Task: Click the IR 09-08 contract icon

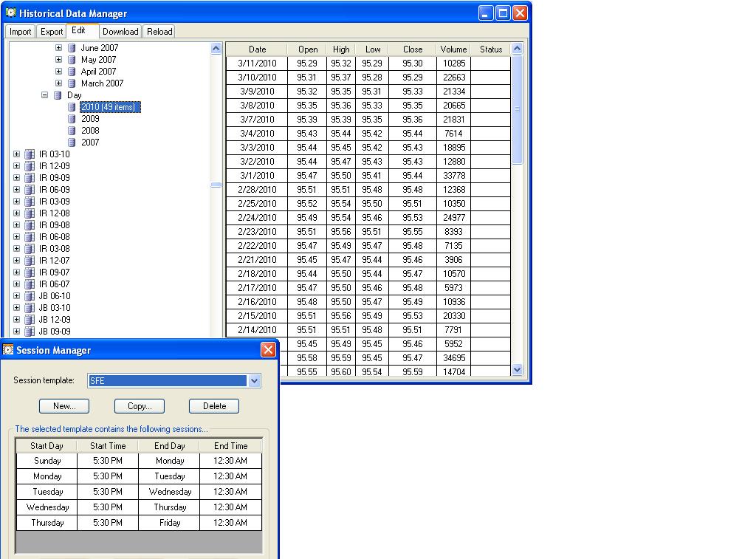Action: pos(30,225)
